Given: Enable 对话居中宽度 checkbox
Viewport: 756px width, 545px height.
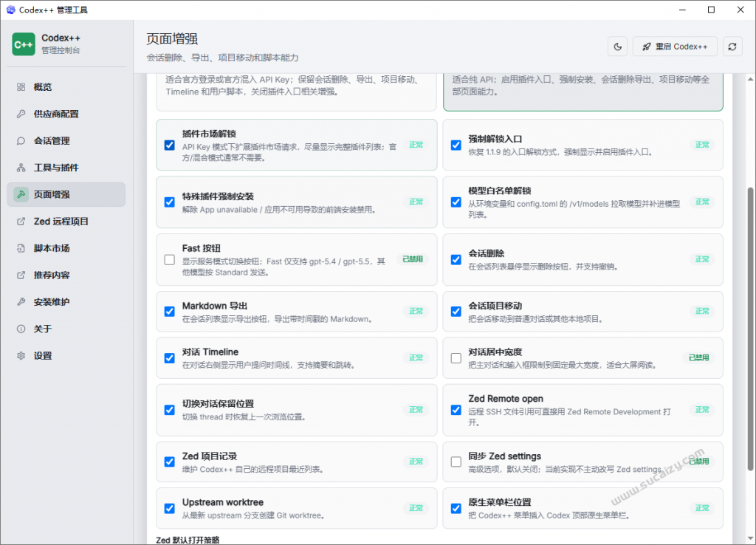Looking at the screenshot, I should (456, 358).
